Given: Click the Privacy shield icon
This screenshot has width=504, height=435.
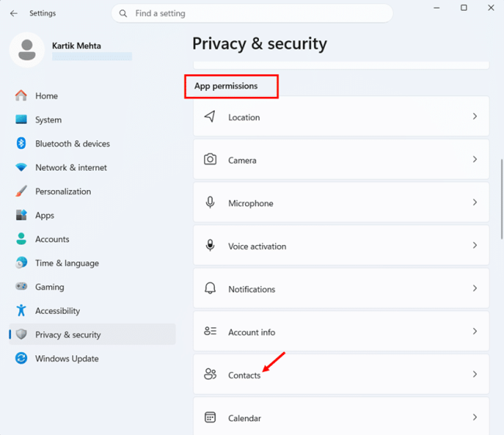Looking at the screenshot, I should pyautogui.click(x=21, y=334).
